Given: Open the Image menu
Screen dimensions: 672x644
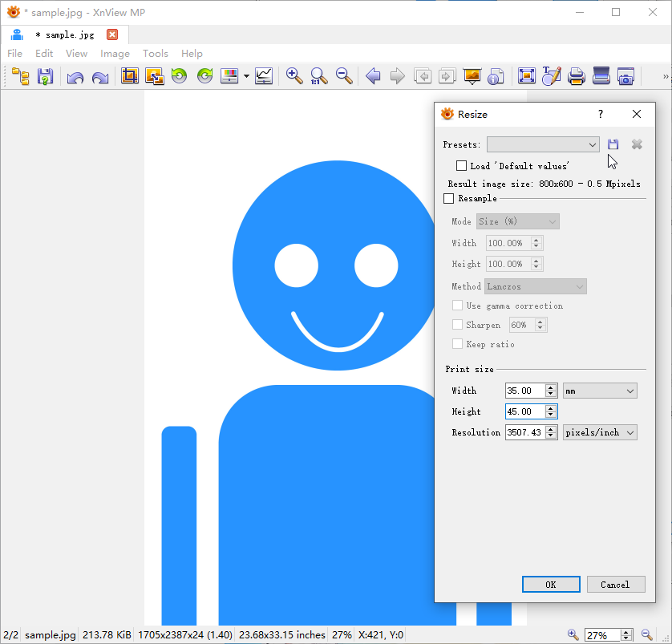Looking at the screenshot, I should pos(115,54).
